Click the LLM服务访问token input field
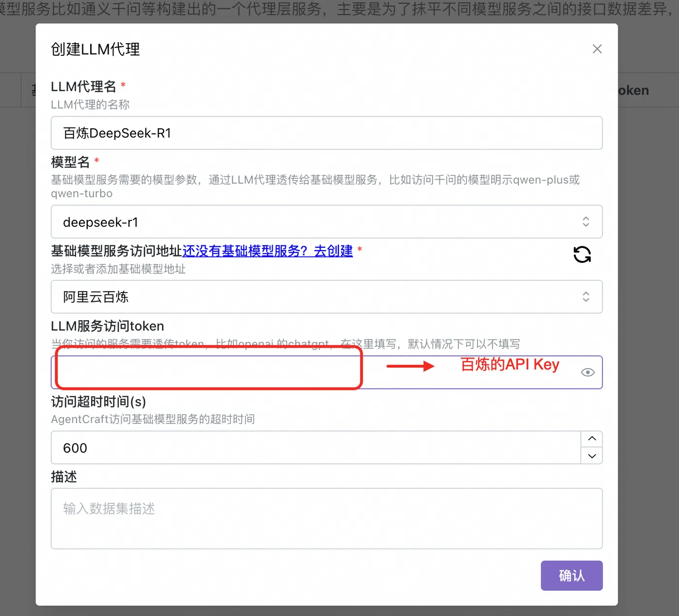679x616 pixels. tap(326, 373)
